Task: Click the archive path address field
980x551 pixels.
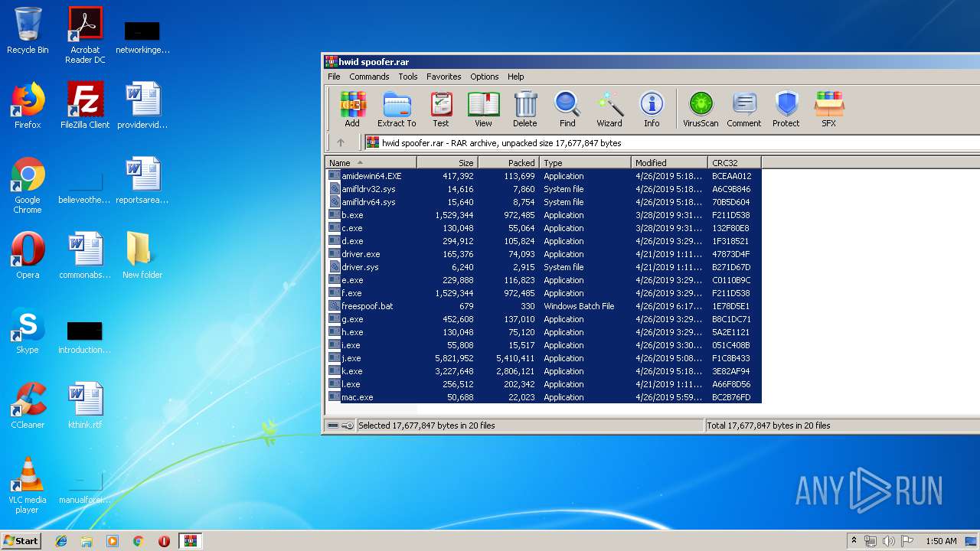Action: 671,142
